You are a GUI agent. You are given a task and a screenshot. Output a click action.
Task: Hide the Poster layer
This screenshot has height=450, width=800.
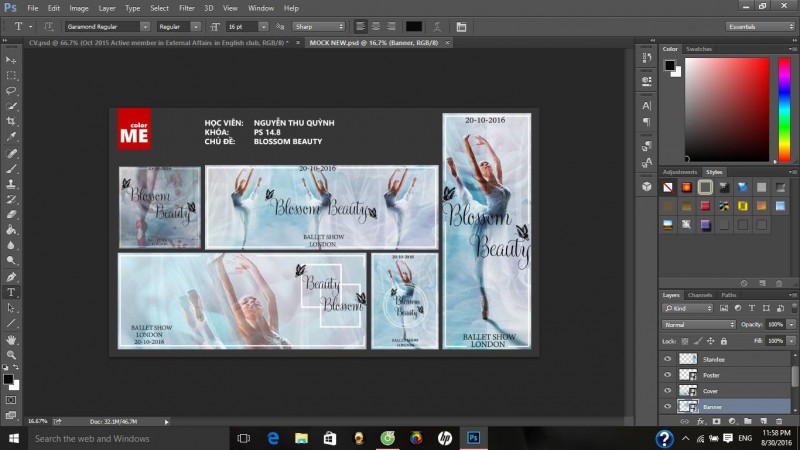click(x=667, y=375)
